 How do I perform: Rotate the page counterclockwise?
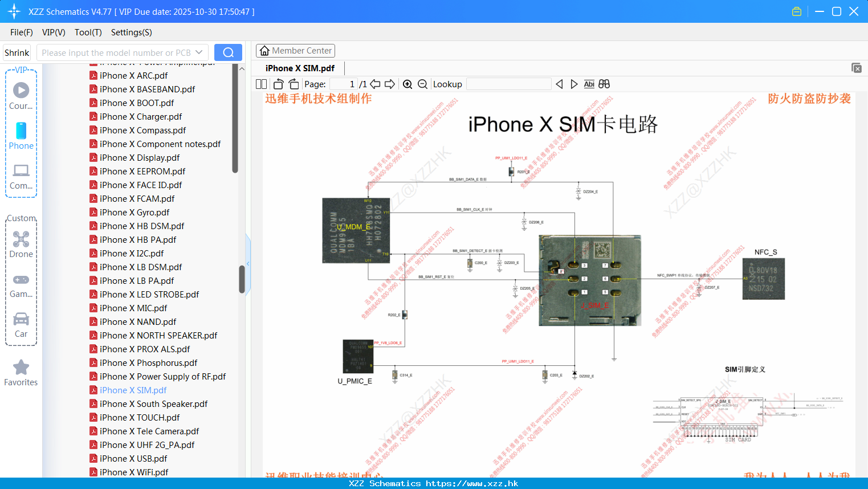pyautogui.click(x=278, y=84)
